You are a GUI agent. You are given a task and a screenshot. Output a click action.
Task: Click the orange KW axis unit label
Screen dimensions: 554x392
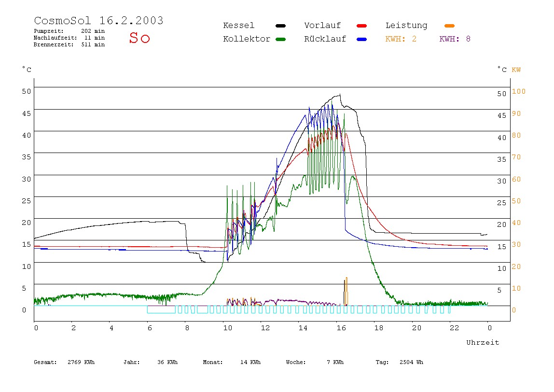pyautogui.click(x=516, y=70)
